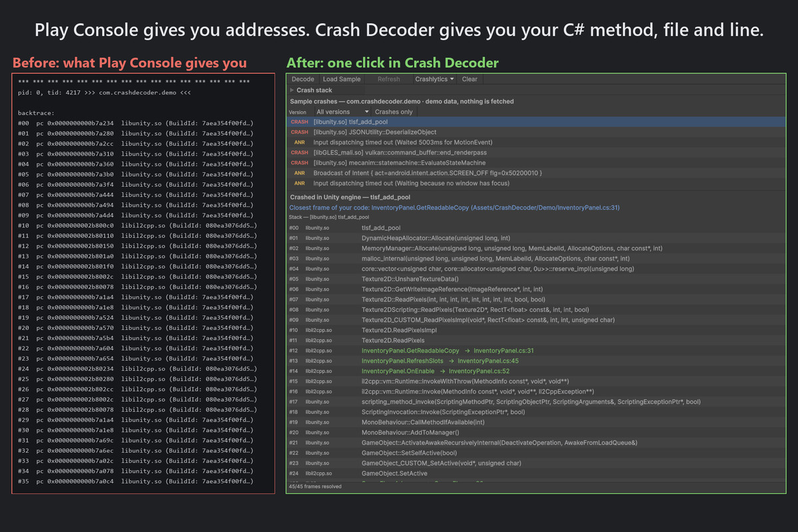Select frame Texture2DScripting::ReadPixels
798x532 pixels.
[537, 309]
